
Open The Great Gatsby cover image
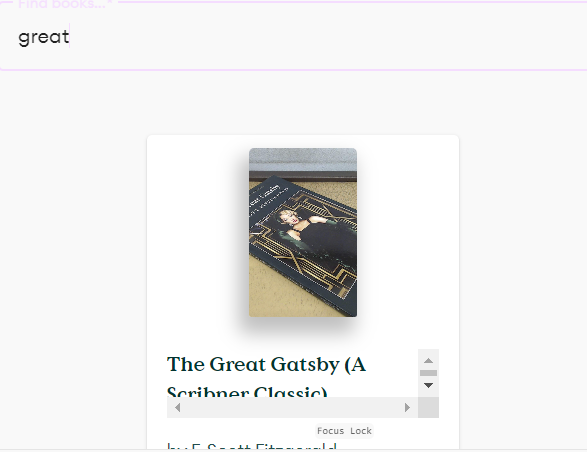point(303,232)
